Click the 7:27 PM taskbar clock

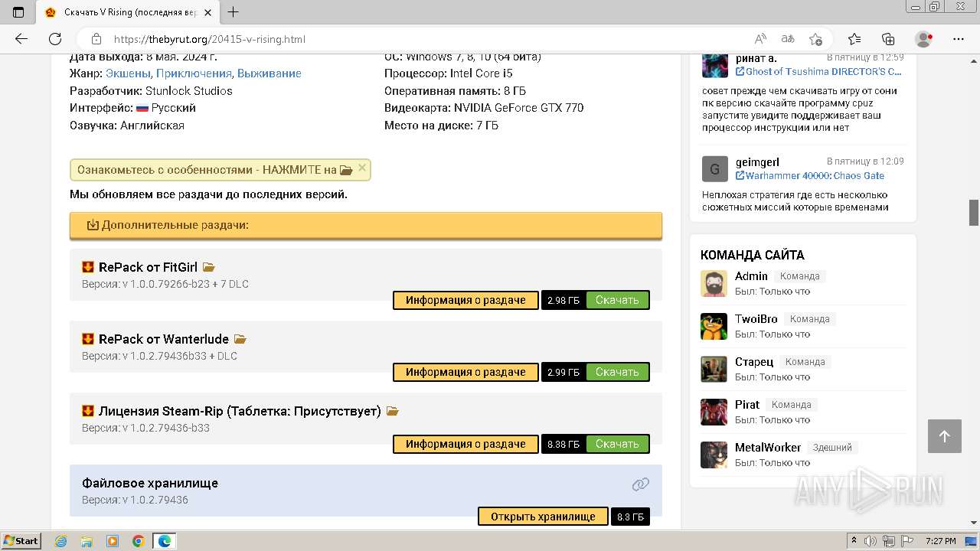(x=940, y=541)
